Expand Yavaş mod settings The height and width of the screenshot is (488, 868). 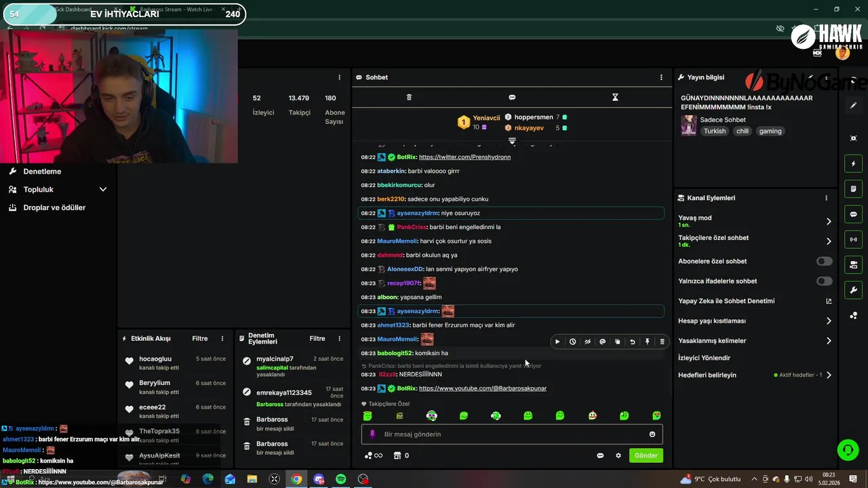click(x=829, y=222)
